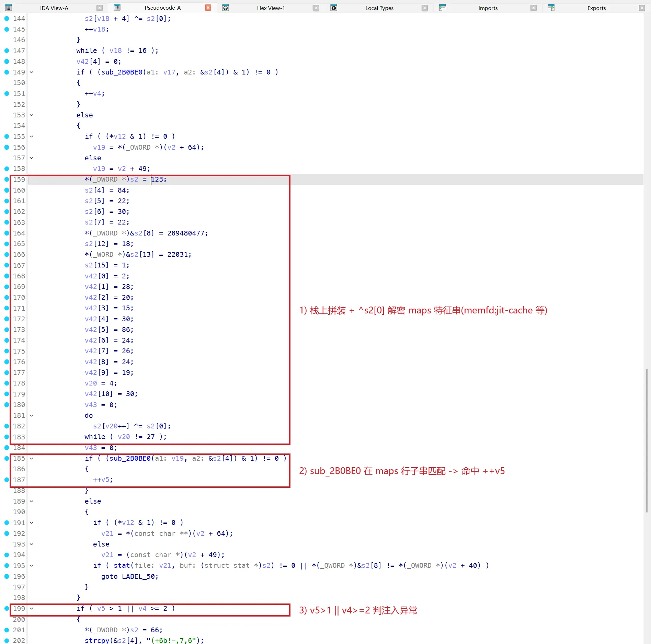Click the IDA View-A tab icon

(x=9, y=8)
